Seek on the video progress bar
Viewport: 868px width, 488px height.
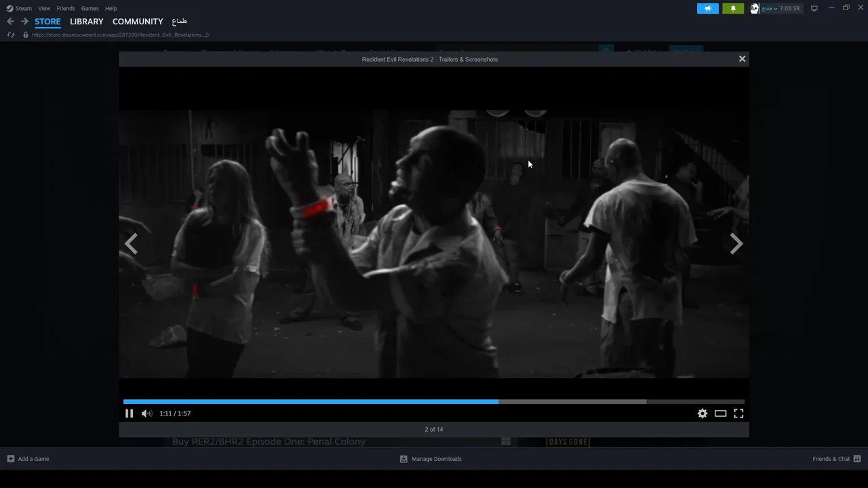point(434,401)
